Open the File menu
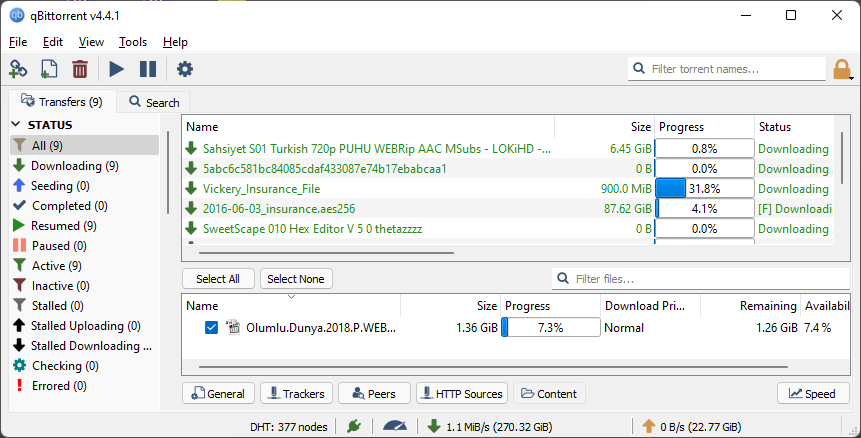 point(18,42)
